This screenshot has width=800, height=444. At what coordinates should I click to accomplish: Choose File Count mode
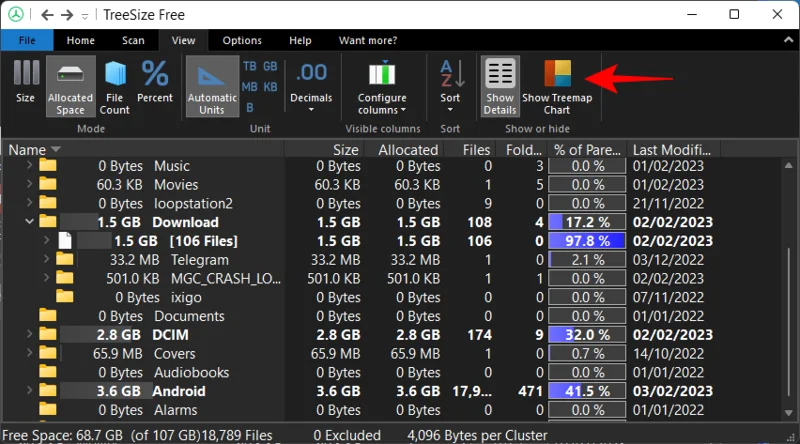(x=115, y=86)
